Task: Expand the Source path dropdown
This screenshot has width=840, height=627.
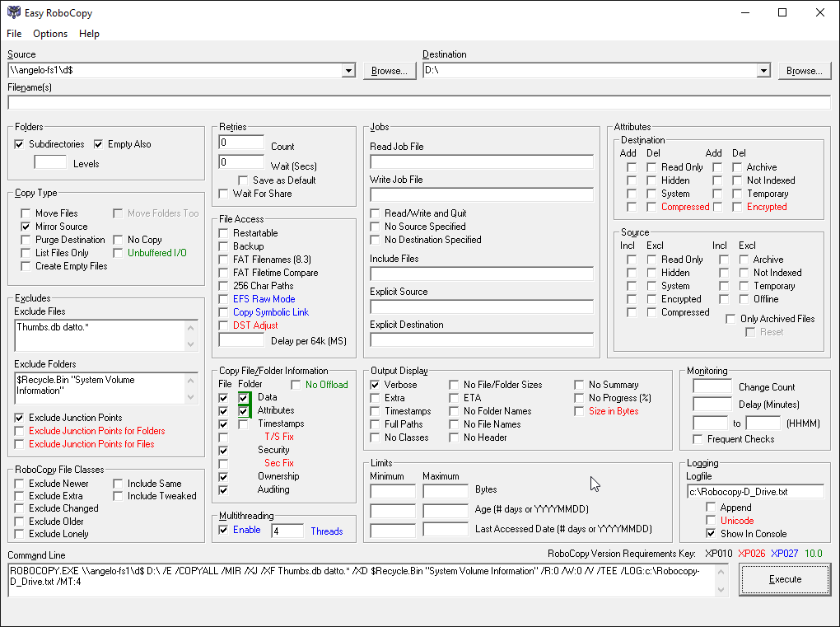Action: (x=349, y=71)
